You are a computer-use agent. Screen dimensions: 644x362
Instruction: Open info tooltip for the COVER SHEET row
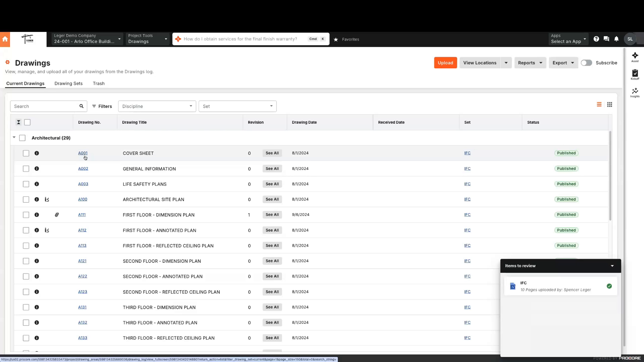click(x=37, y=153)
